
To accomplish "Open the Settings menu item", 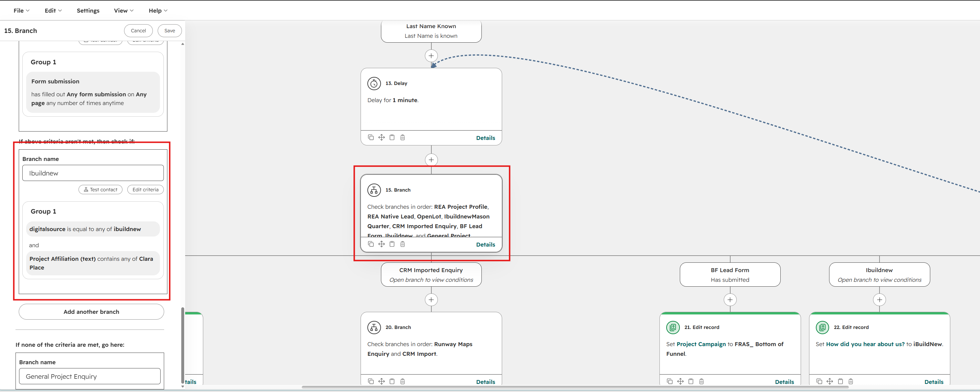I will [x=88, y=11].
